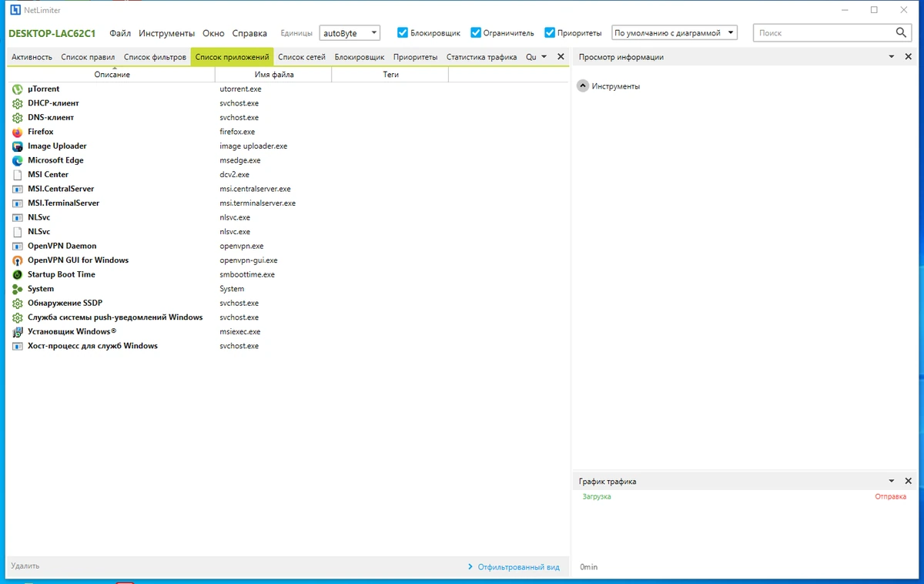Click the MSI.TerminalServer icon
The height and width of the screenshot is (584, 924).
click(18, 203)
